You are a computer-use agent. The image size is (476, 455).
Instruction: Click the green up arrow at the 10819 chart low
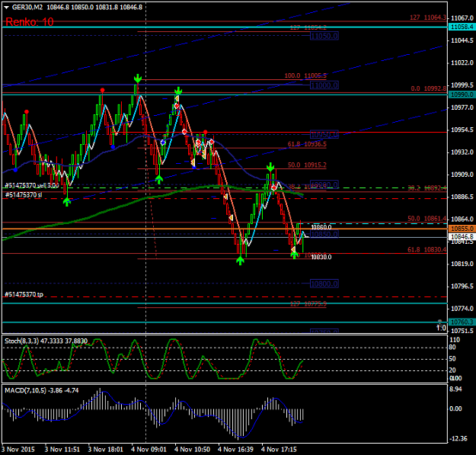point(241,261)
